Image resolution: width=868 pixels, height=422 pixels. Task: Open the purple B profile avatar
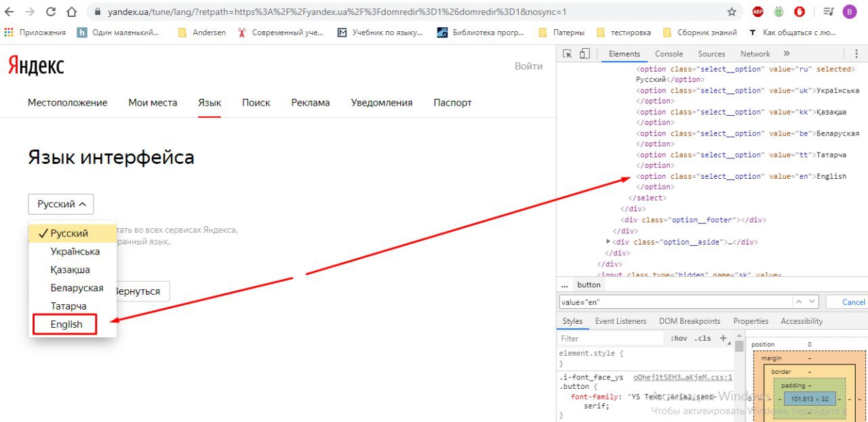point(850,12)
